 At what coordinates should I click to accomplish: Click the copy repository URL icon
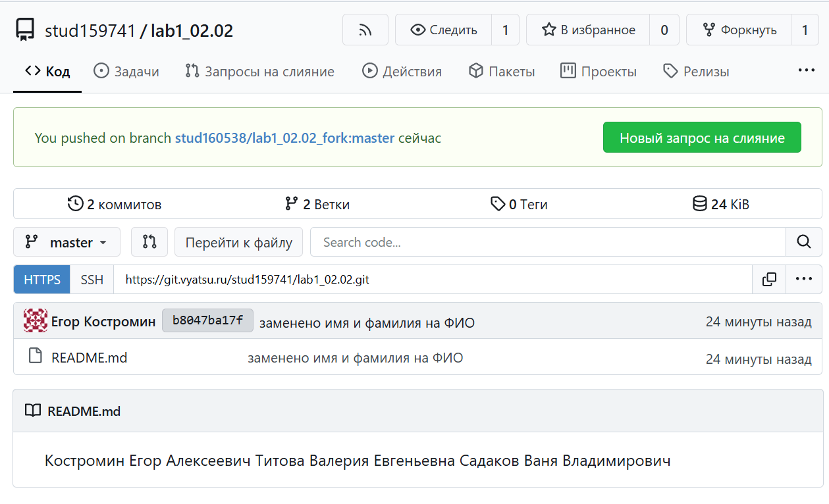769,280
